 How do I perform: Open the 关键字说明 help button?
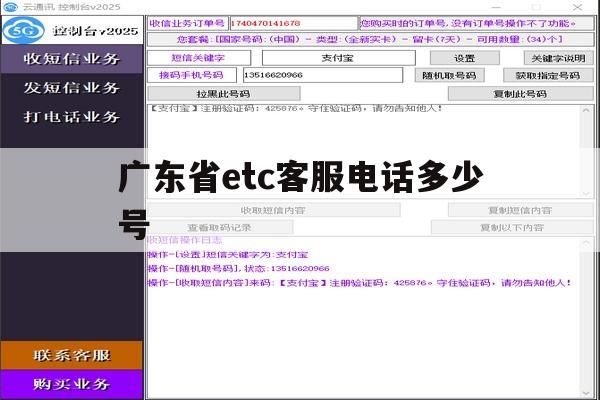pyautogui.click(x=558, y=58)
